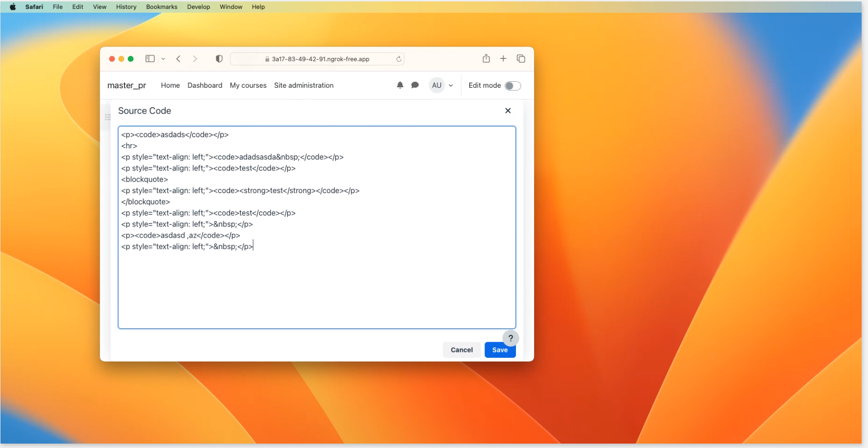Open the Window menu
Screen dimensions: 868x448
point(231,7)
